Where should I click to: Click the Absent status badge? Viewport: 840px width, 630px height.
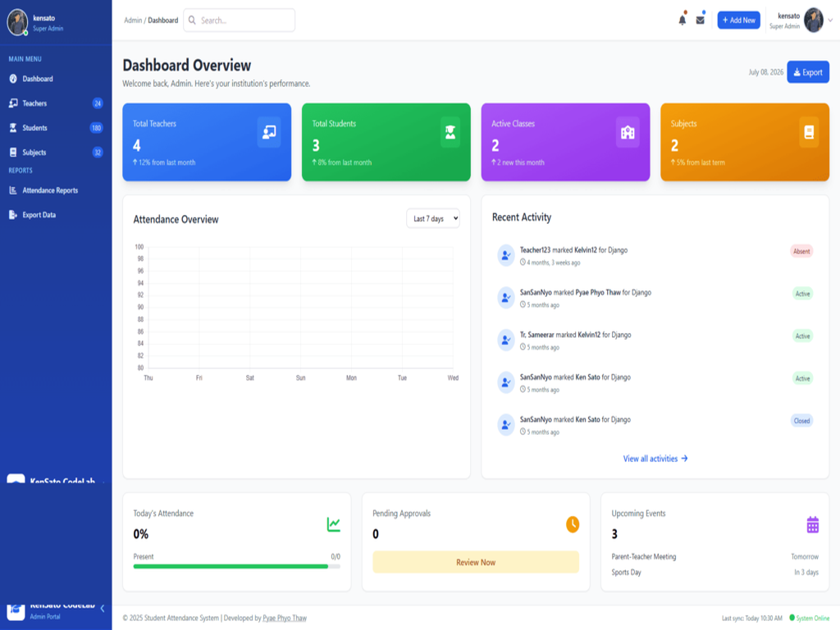click(x=801, y=251)
